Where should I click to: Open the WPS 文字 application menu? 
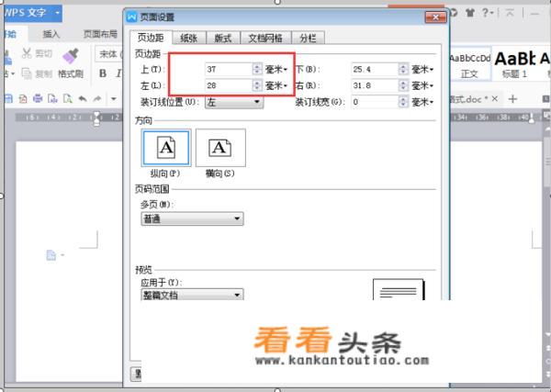click(x=33, y=14)
